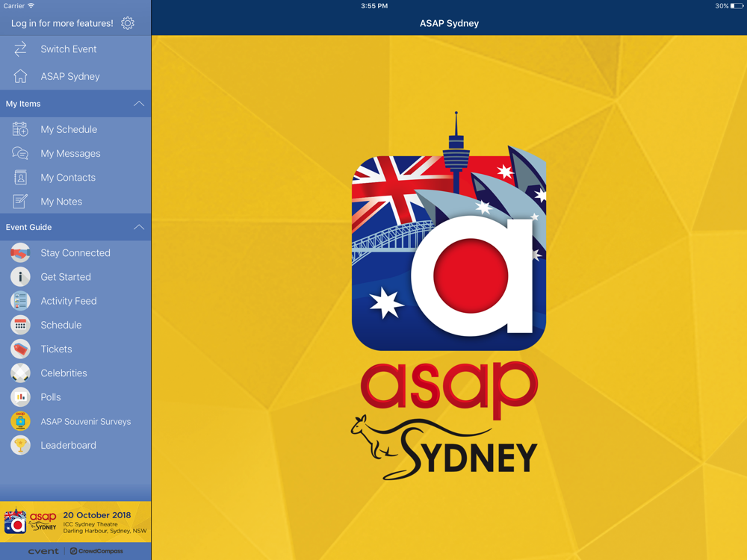Click the Leaderboard trophy icon
The image size is (747, 560).
[20, 445]
